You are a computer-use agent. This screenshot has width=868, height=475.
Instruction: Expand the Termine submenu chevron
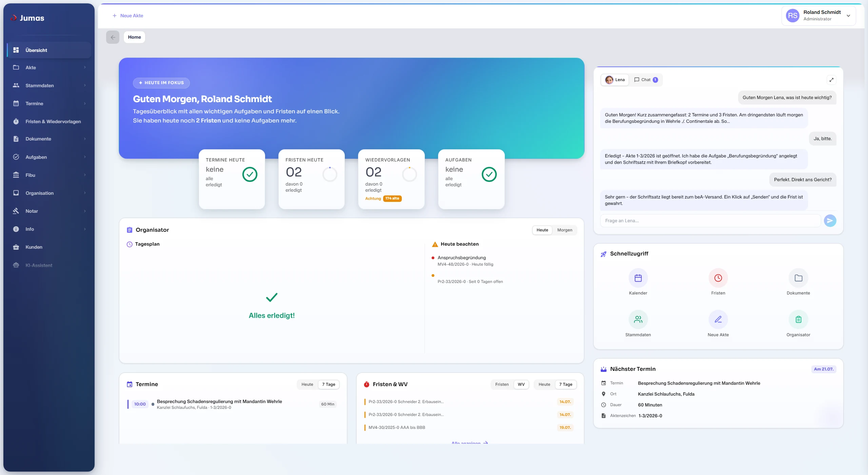[85, 103]
